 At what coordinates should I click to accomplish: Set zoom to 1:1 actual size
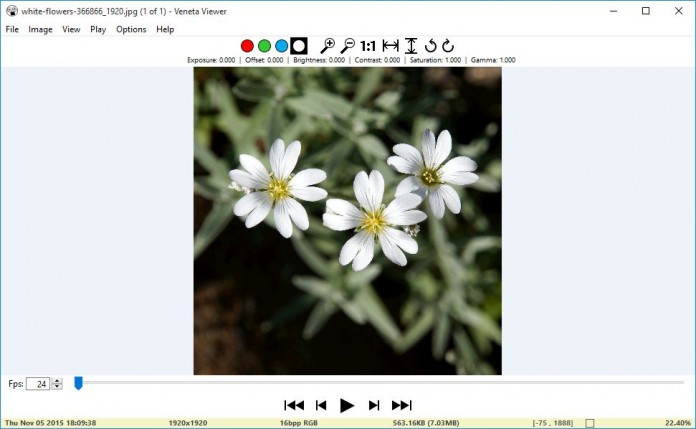click(368, 46)
